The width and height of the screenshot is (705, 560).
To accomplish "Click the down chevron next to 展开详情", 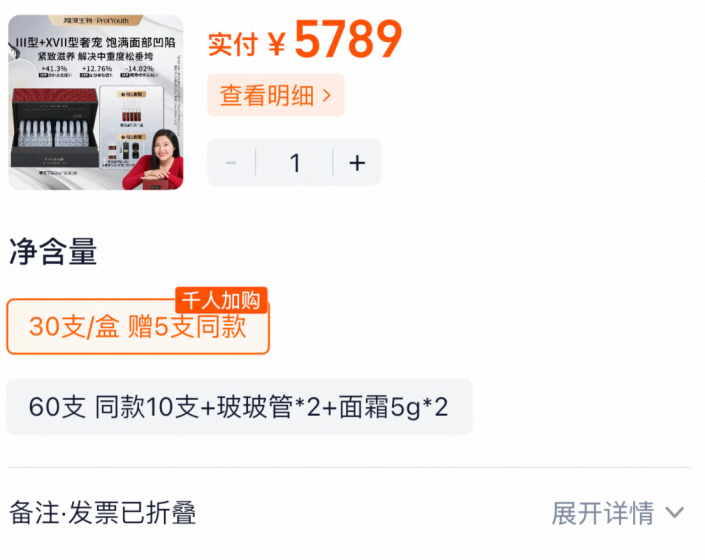I will pos(674,513).
